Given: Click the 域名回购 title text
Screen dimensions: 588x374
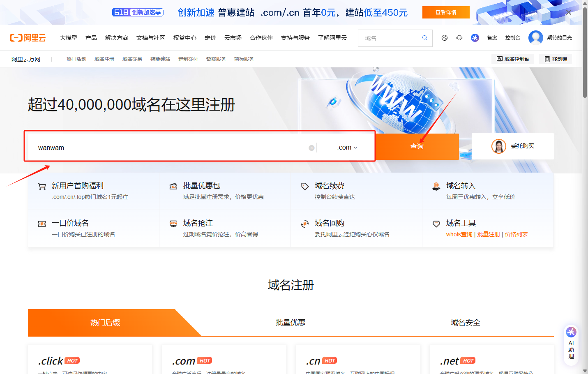Looking at the screenshot, I should tap(330, 223).
